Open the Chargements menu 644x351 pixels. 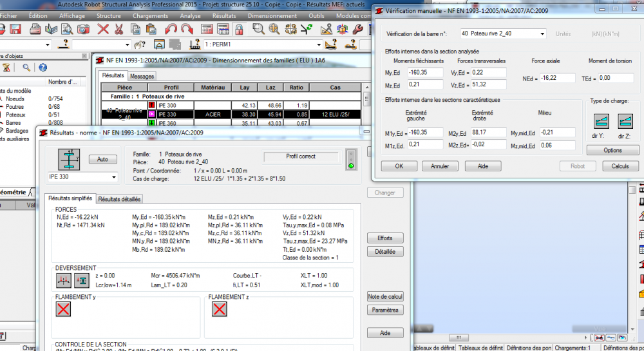(150, 16)
